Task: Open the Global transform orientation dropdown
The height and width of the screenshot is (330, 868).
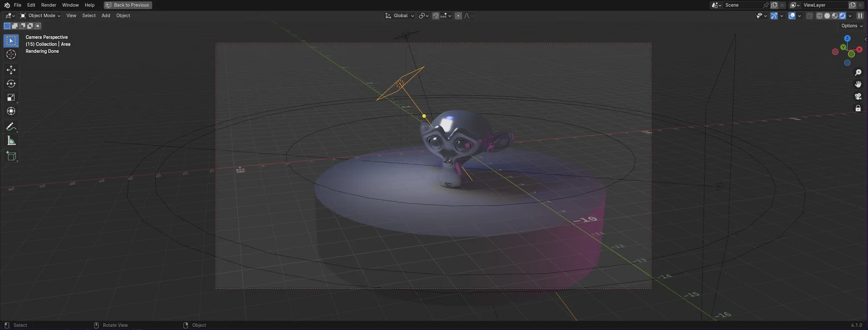Action: click(400, 16)
